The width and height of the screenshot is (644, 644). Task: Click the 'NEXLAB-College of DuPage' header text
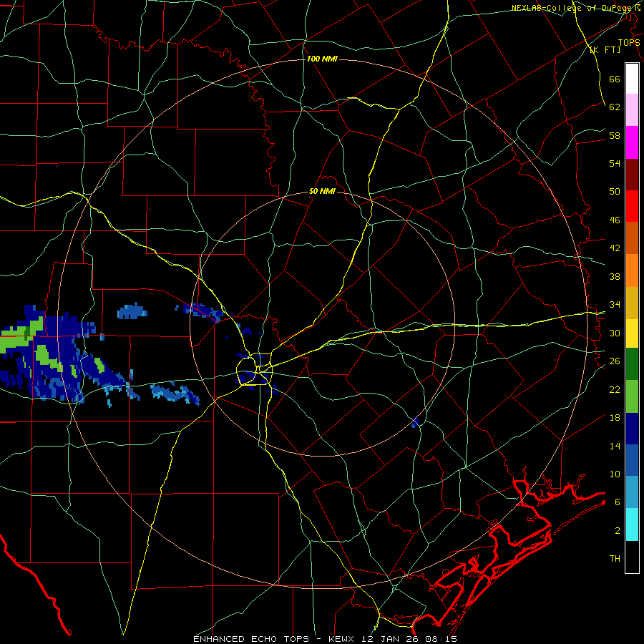point(571,8)
